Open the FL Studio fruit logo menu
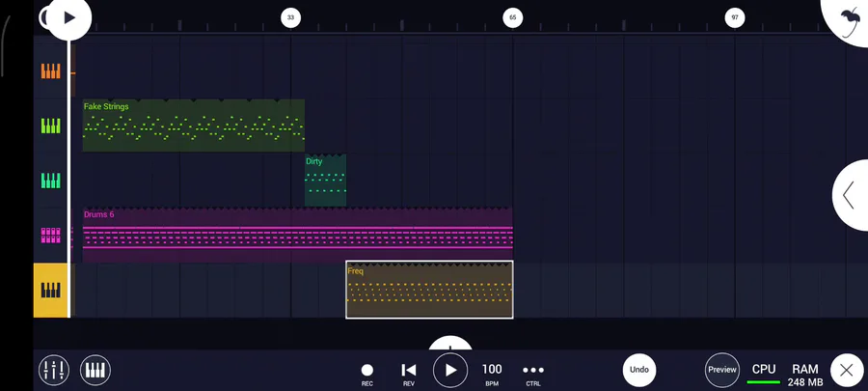 (x=850, y=22)
